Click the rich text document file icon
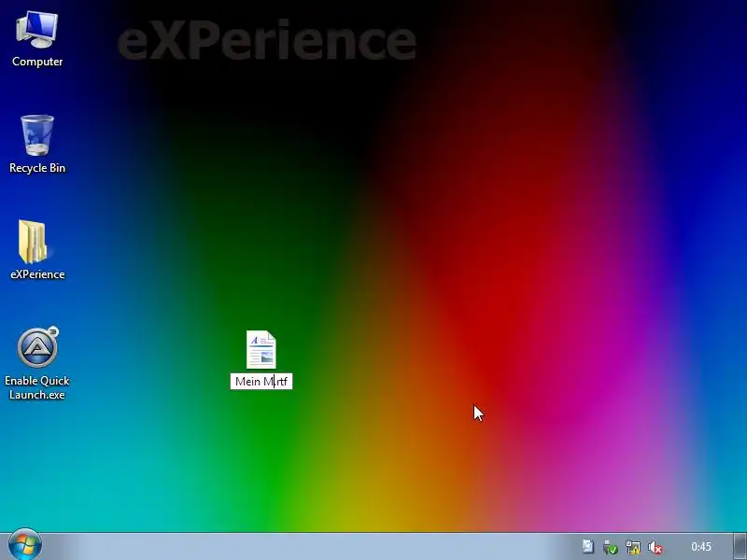The width and height of the screenshot is (747, 560). [x=261, y=349]
